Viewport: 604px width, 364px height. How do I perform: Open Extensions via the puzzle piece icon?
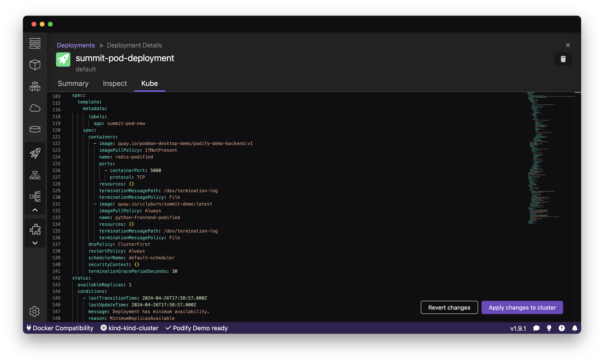35,229
